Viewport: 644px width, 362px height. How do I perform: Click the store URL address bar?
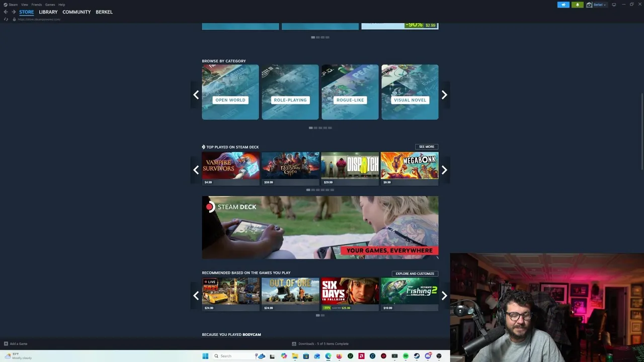pos(39,19)
